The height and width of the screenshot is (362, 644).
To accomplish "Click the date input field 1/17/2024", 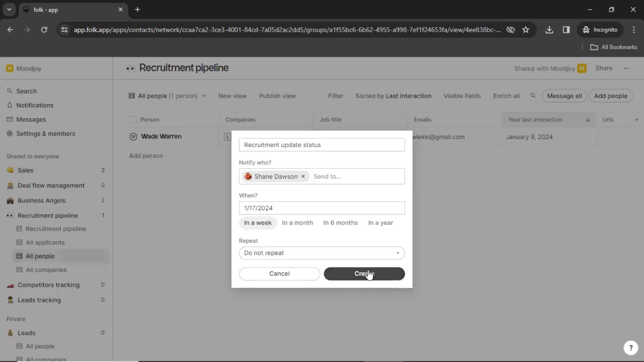I will 322,208.
